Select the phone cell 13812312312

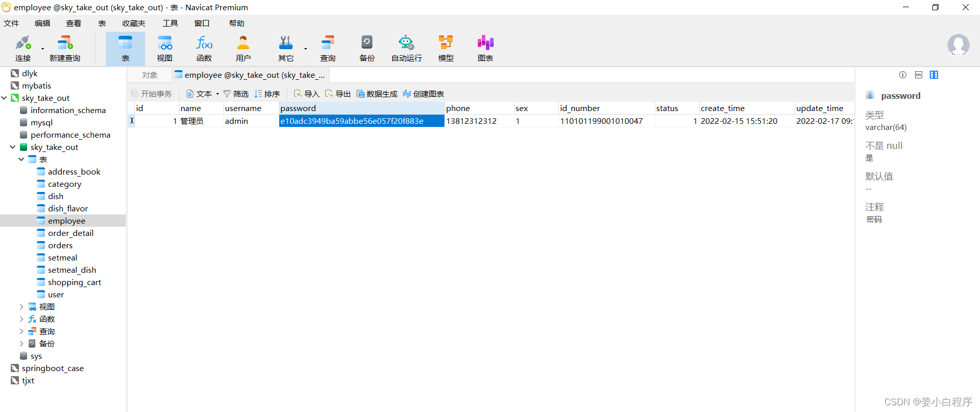tap(479, 121)
